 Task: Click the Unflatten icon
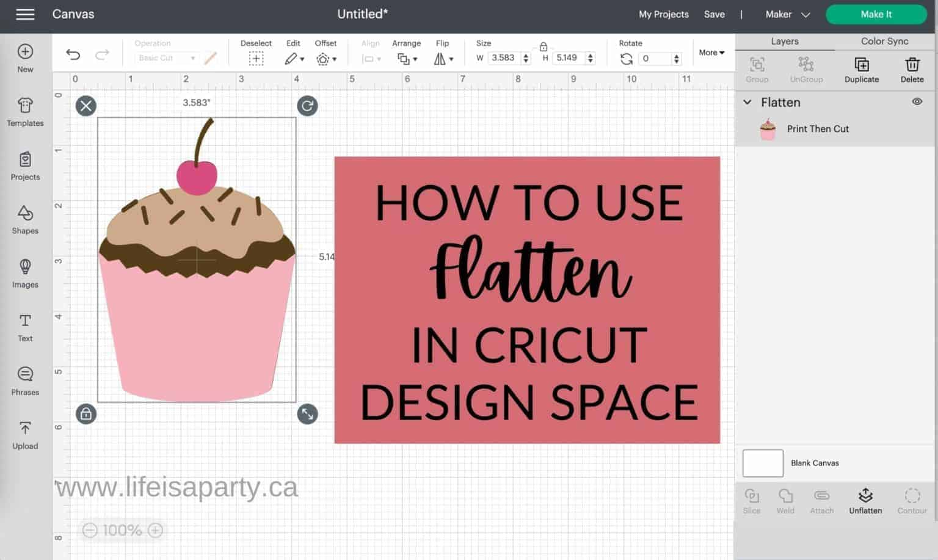[x=865, y=500]
